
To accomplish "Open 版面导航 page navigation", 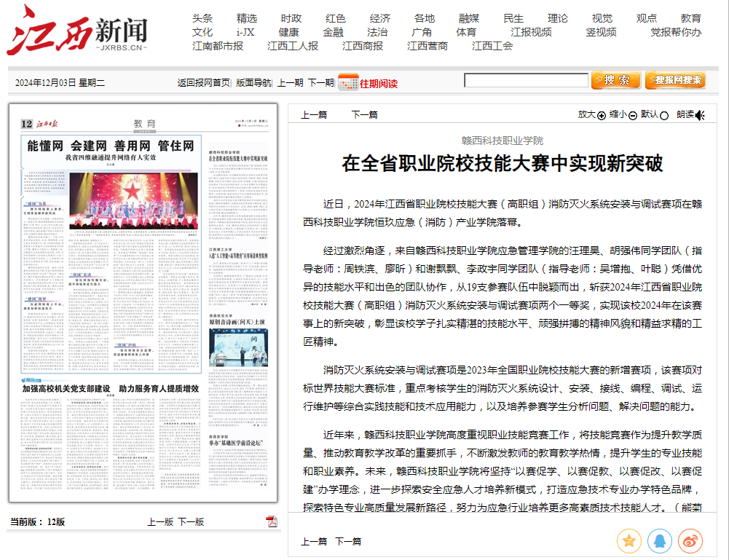I will click(253, 83).
